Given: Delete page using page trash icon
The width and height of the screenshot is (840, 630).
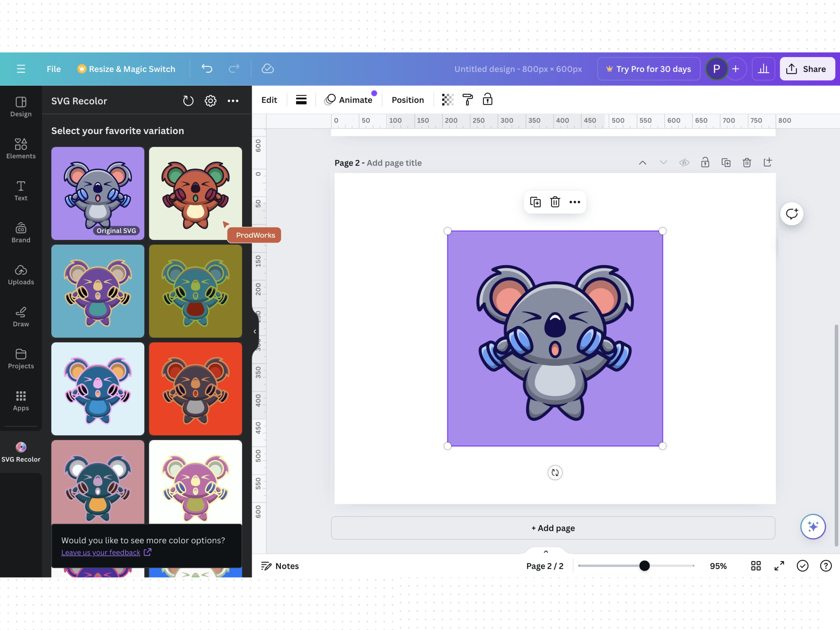Looking at the screenshot, I should click(747, 163).
